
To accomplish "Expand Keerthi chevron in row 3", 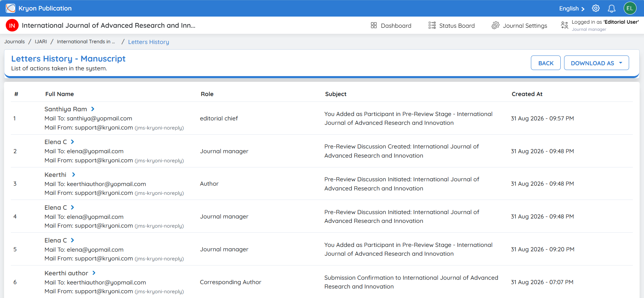I will click(73, 175).
